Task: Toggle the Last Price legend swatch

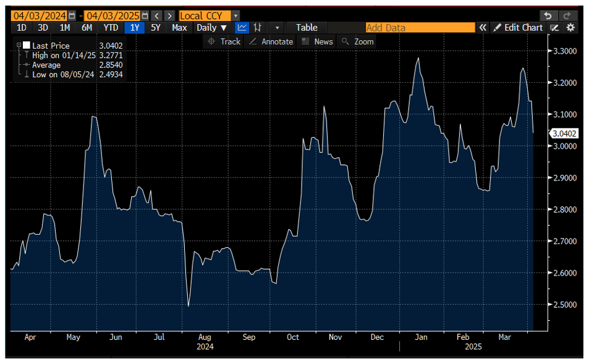Action: coord(25,45)
